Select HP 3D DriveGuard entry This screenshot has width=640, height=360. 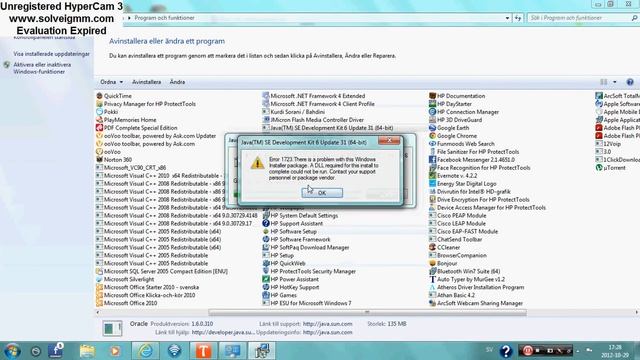pos(456,120)
